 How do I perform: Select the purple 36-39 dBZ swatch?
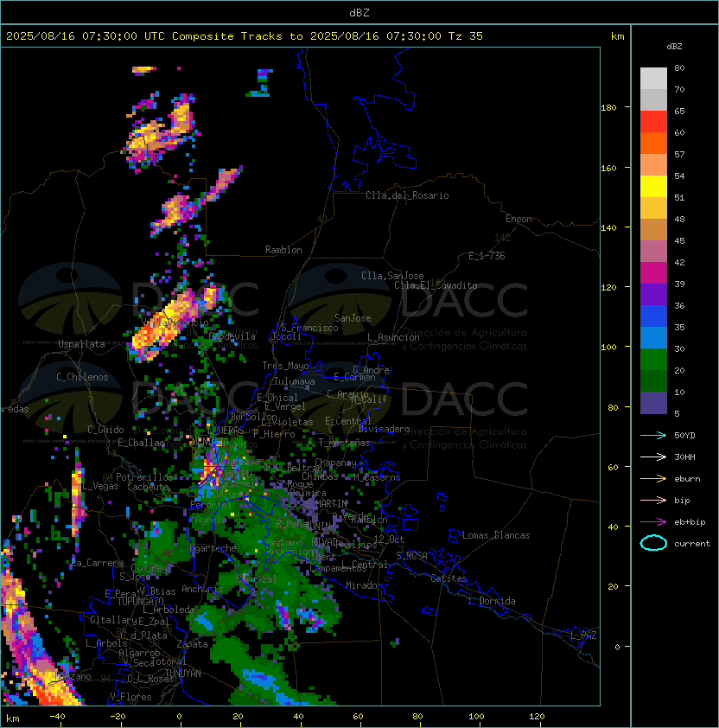tap(653, 294)
